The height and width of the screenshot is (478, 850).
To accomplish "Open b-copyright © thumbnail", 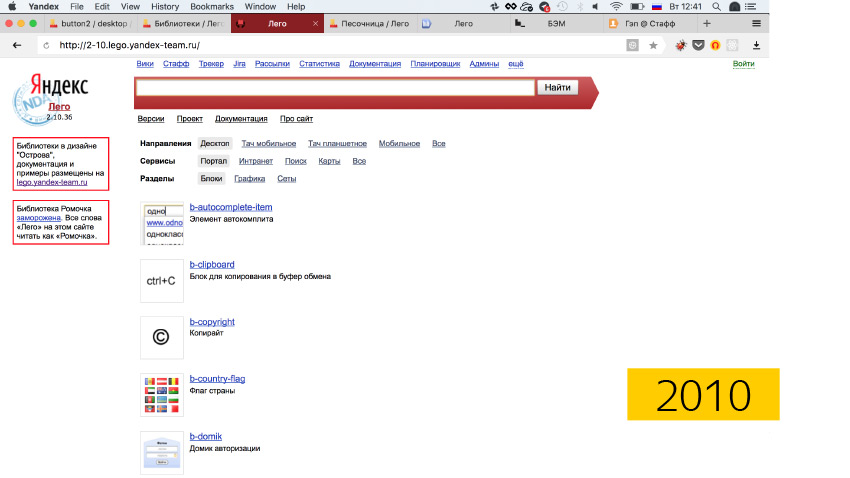I will pyautogui.click(x=162, y=338).
